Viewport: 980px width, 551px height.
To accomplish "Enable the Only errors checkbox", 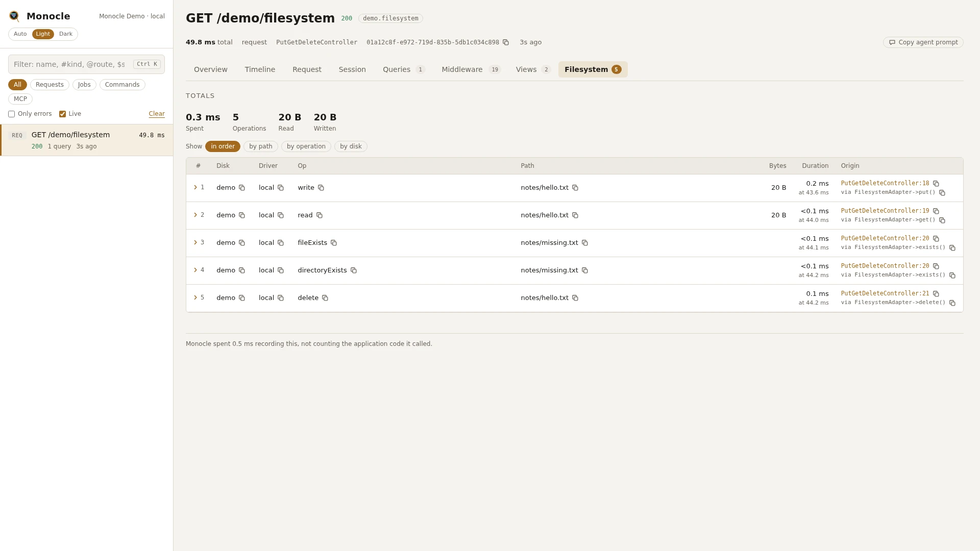I will 11,114.
